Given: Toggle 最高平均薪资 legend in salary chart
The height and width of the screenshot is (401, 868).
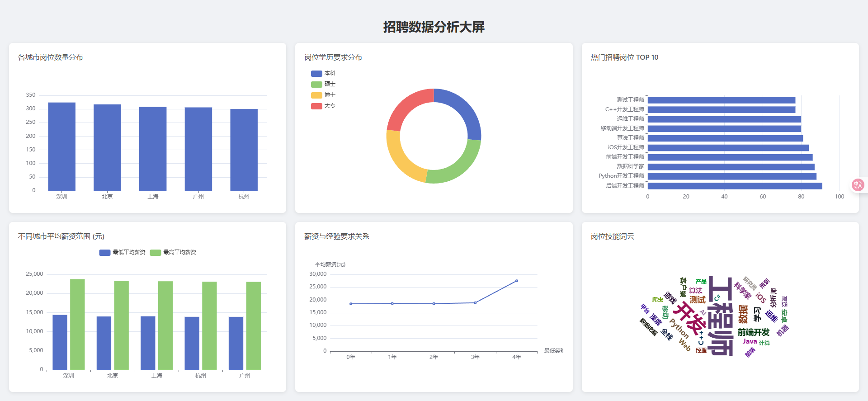Looking at the screenshot, I should pos(173,252).
